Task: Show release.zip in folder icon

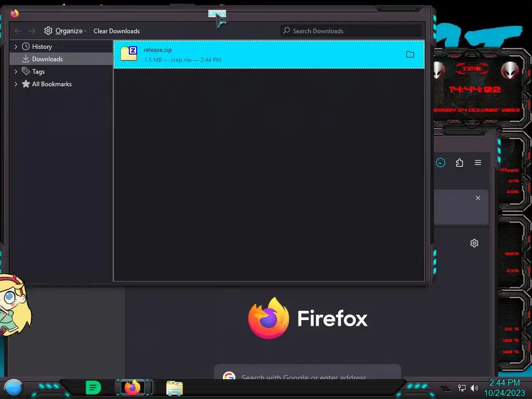Action: (x=410, y=54)
